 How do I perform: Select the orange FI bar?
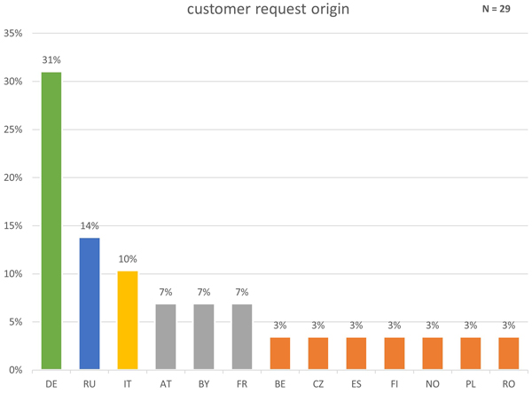(x=395, y=353)
